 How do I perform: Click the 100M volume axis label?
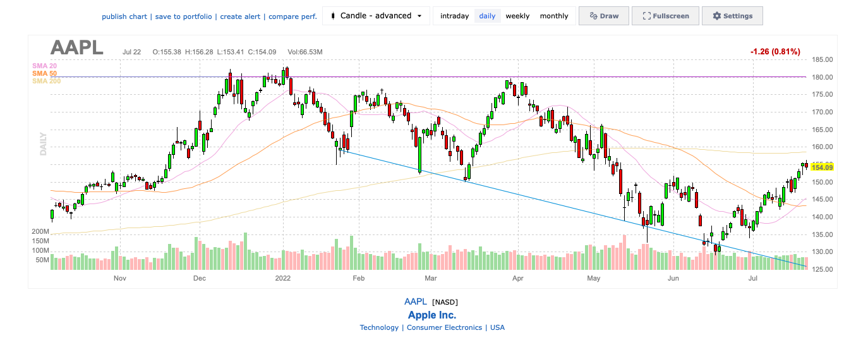[41, 250]
